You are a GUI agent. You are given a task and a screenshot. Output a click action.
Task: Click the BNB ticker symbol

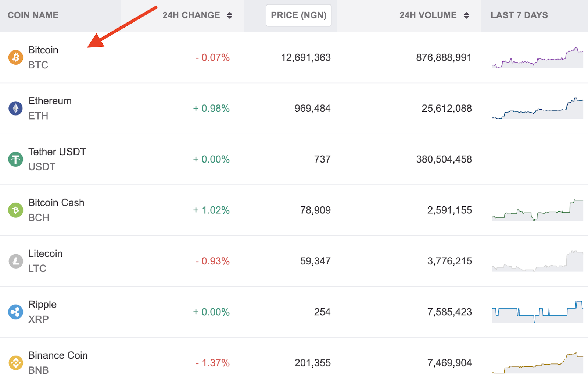click(x=39, y=370)
